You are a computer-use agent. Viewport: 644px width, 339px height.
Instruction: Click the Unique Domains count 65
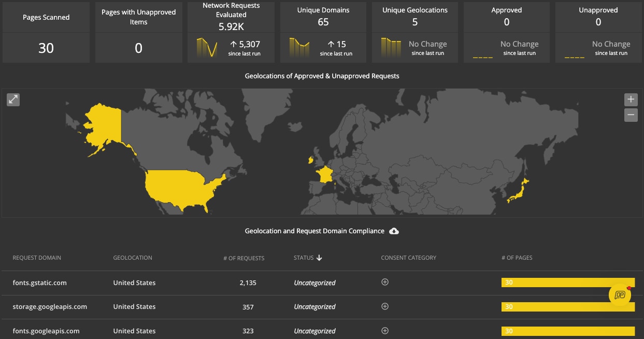pos(323,22)
